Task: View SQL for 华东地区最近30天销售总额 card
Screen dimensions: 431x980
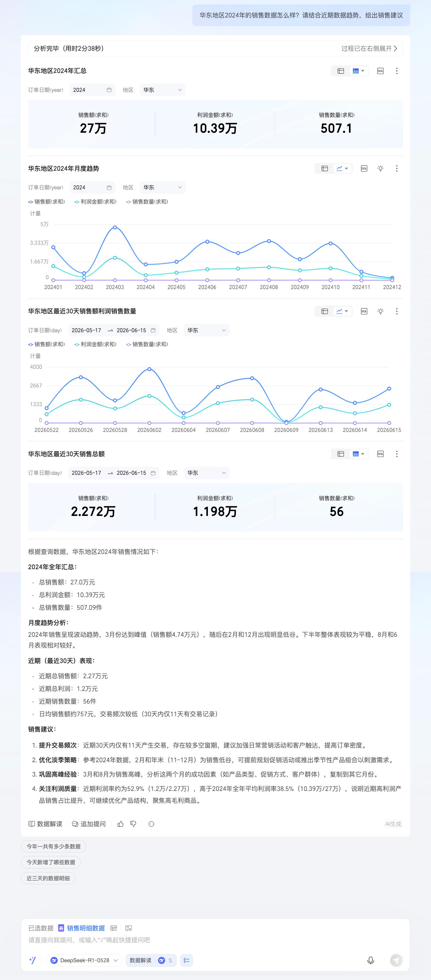Action: click(380, 454)
